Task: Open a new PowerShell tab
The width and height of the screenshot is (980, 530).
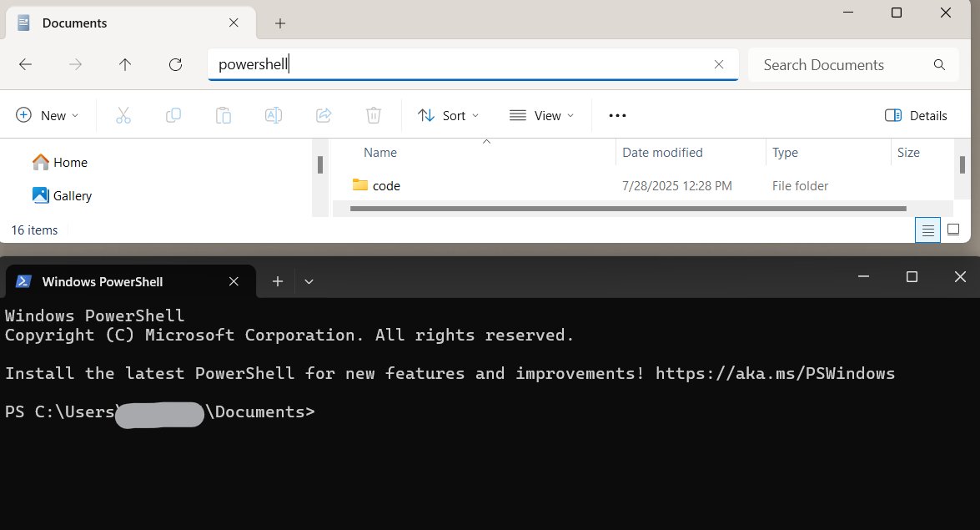Action: pos(278,281)
